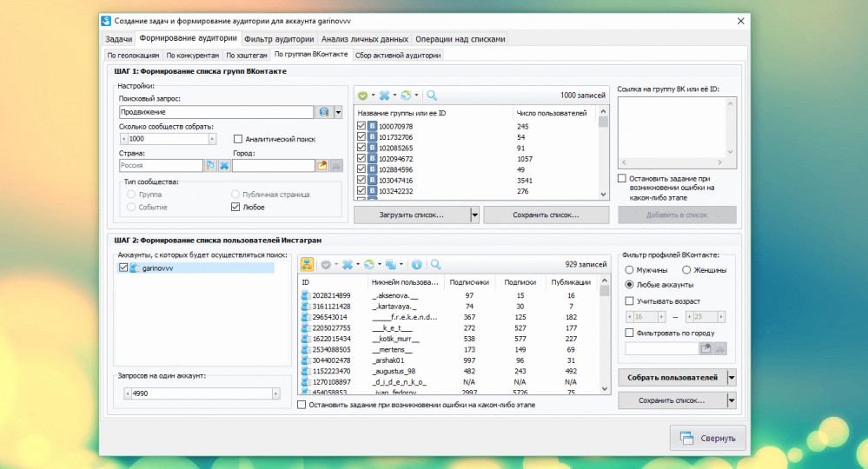Click the Собрать пользователей button
The height and width of the screenshot is (469, 868).
point(672,378)
